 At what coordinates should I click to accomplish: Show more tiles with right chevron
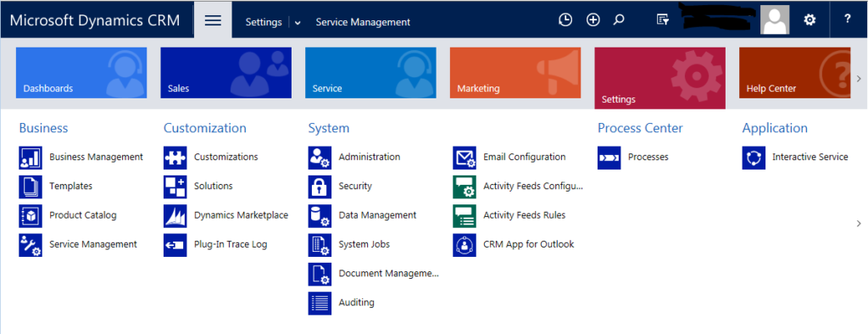pos(859,79)
